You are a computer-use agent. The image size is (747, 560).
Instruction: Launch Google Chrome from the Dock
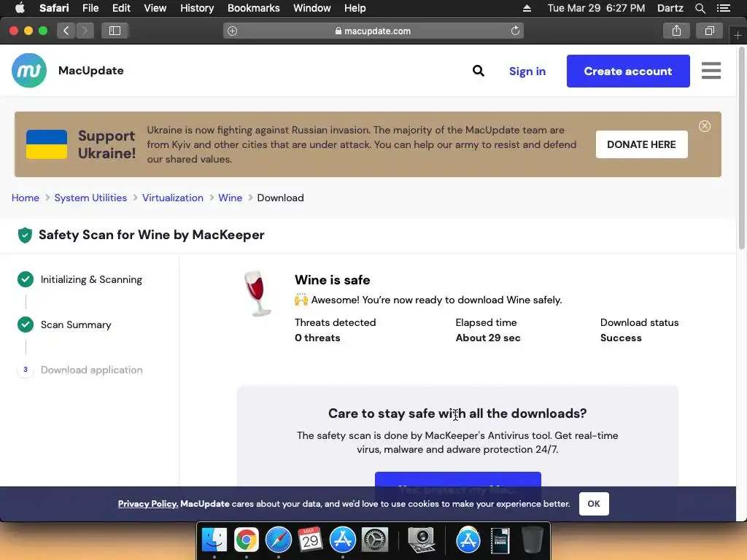pyautogui.click(x=247, y=540)
